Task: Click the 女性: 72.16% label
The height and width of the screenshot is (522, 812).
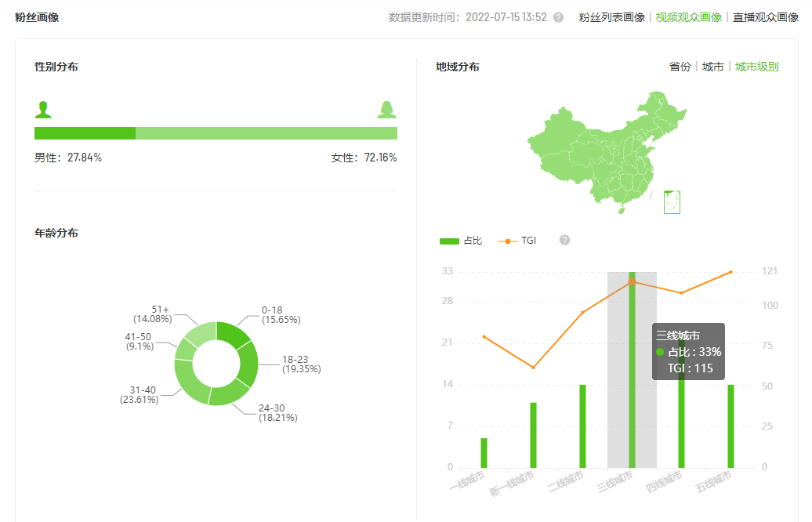Action: [364, 158]
